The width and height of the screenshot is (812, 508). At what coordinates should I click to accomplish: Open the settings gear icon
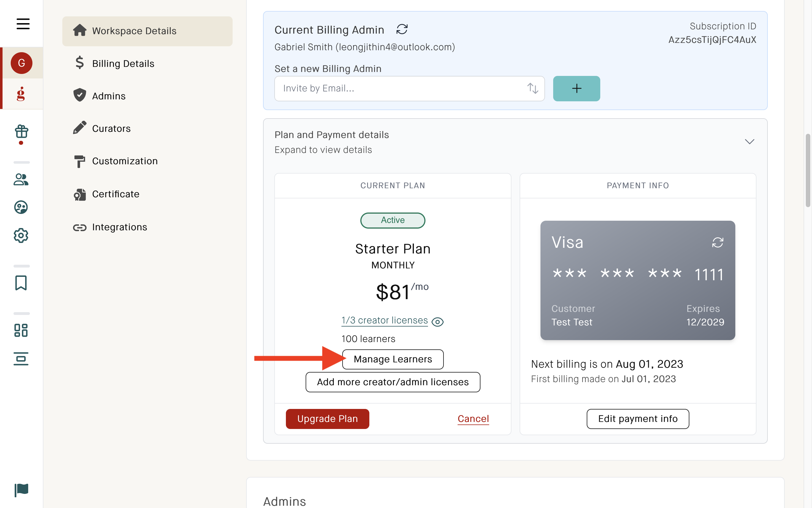(x=21, y=236)
